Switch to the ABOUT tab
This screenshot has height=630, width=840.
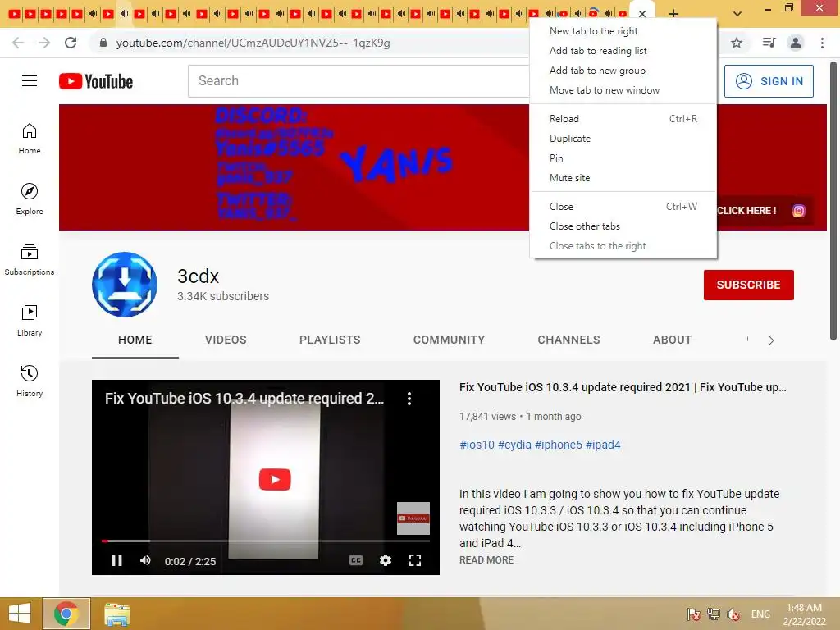pyautogui.click(x=673, y=340)
